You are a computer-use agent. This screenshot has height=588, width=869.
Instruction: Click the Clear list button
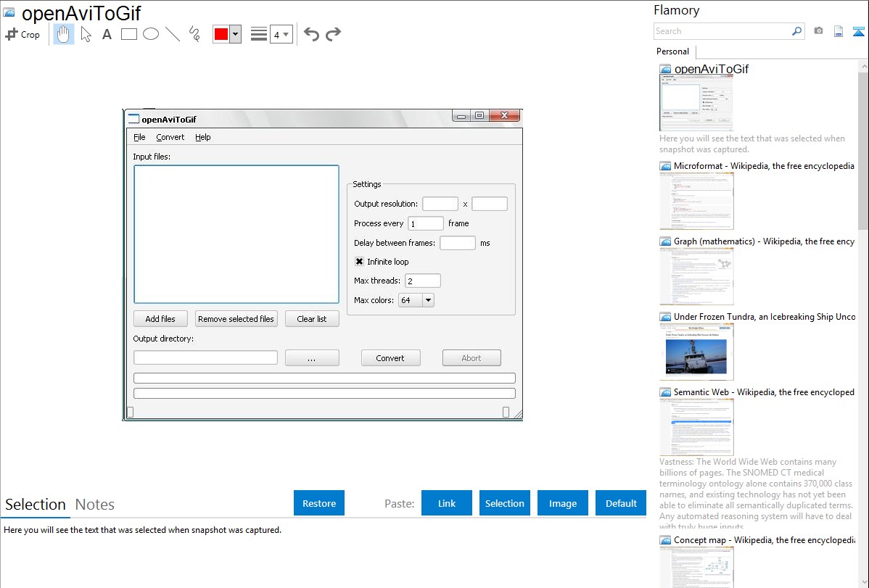pos(311,319)
